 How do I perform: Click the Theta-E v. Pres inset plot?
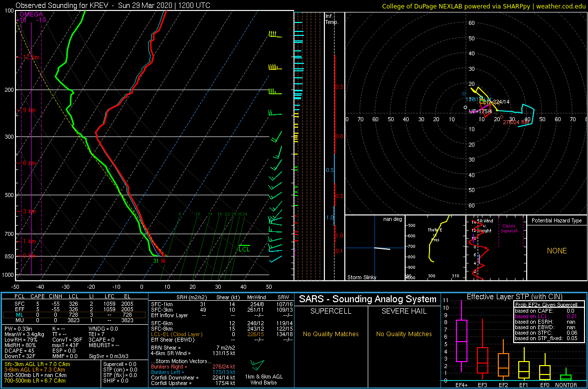pyautogui.click(x=435, y=248)
